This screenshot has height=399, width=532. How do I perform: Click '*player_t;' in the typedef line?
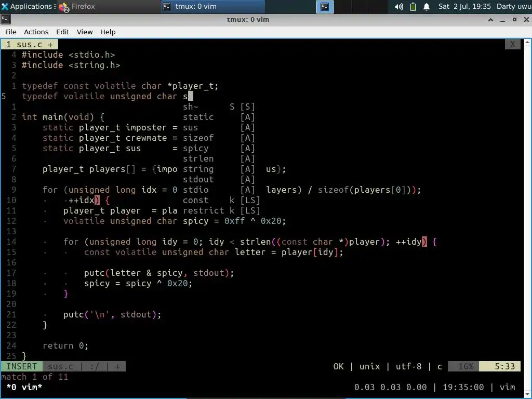[193, 86]
